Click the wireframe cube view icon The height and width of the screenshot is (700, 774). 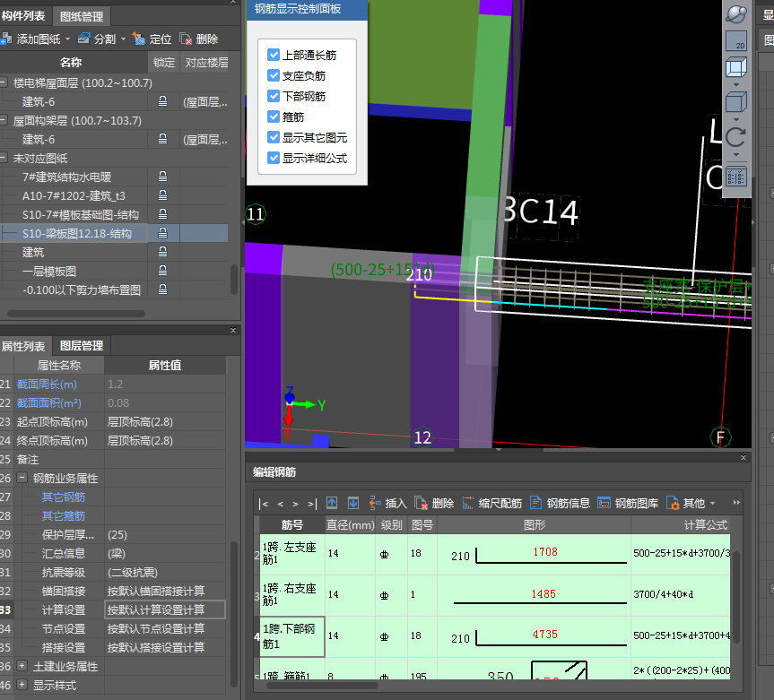(x=736, y=67)
